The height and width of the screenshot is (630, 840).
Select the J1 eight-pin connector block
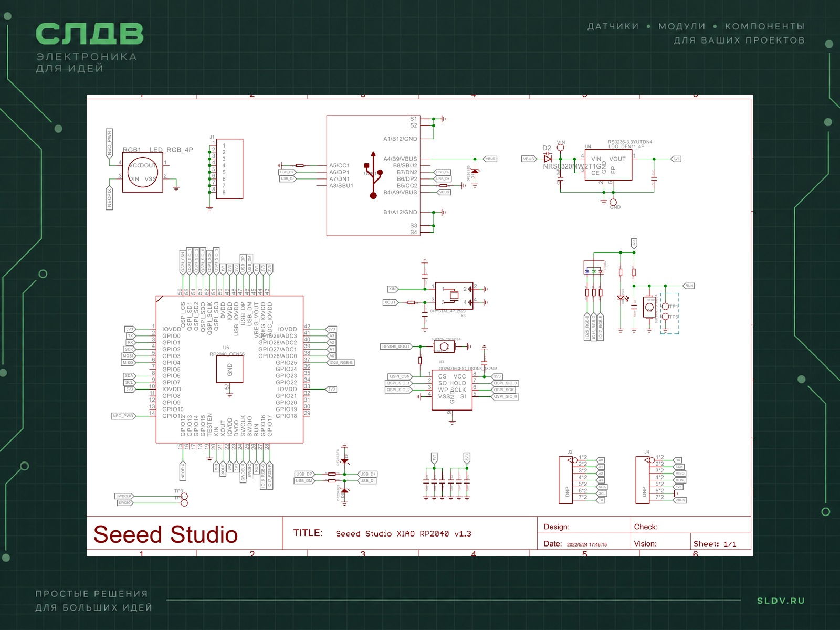coord(229,169)
